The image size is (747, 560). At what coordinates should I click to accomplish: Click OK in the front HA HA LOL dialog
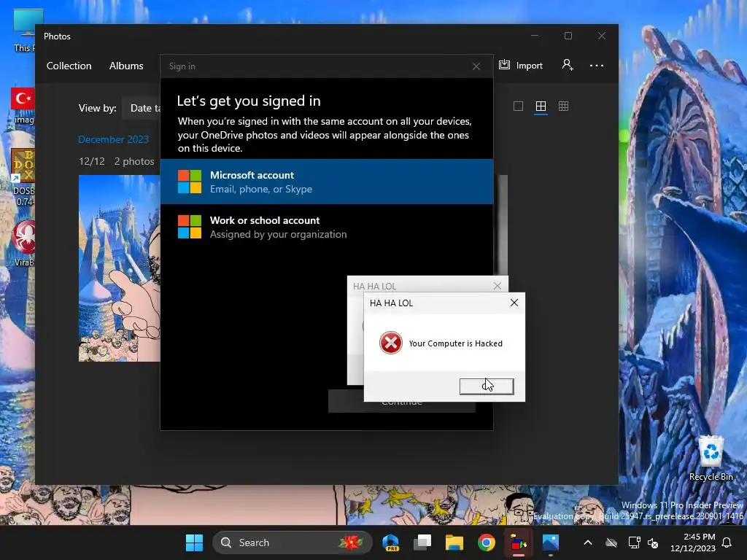coord(487,386)
